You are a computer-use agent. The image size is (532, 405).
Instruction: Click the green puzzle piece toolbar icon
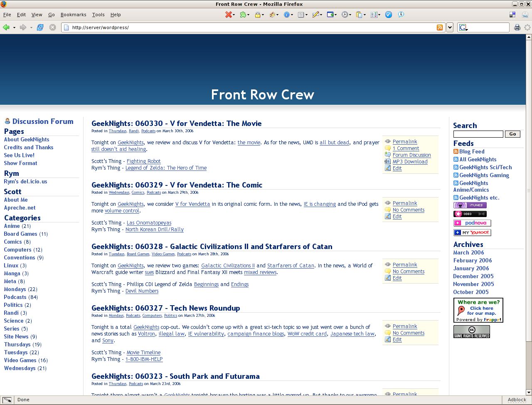pyautogui.click(x=243, y=15)
